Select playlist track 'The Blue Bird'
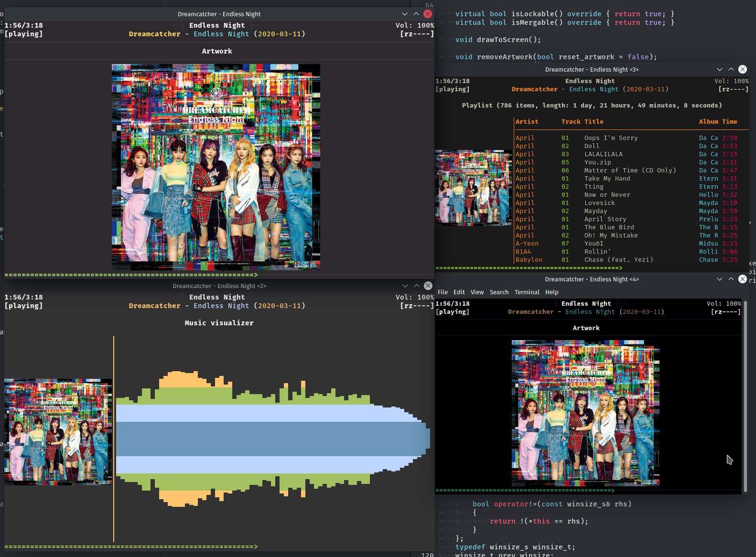Screen dimensions: 756x557 click(x=626, y=227)
